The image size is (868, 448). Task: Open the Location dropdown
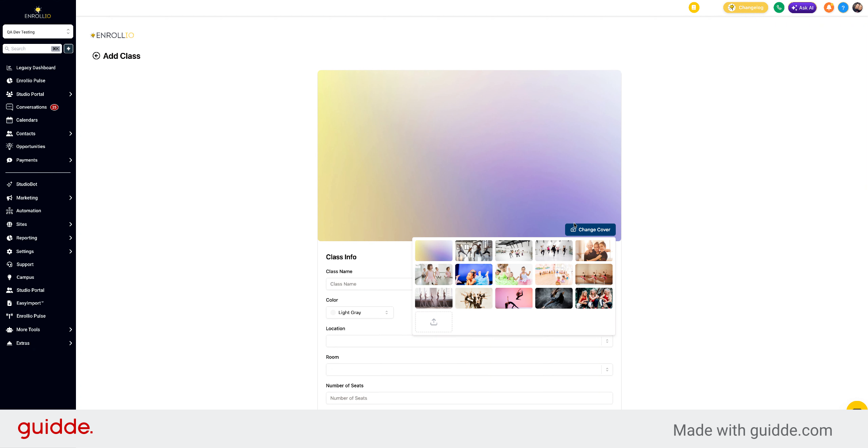click(x=469, y=341)
